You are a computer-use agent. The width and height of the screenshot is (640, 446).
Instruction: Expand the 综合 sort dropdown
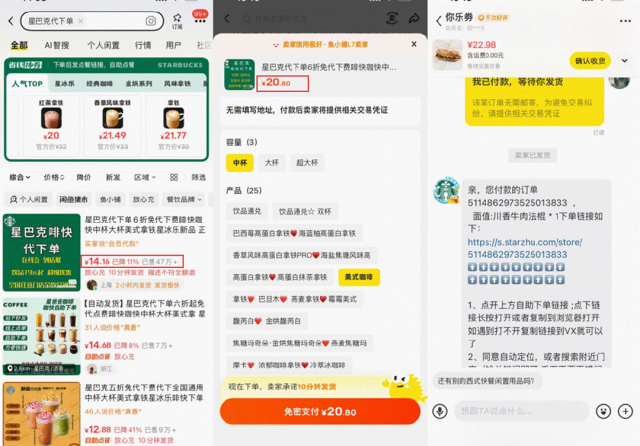pyautogui.click(x=20, y=177)
